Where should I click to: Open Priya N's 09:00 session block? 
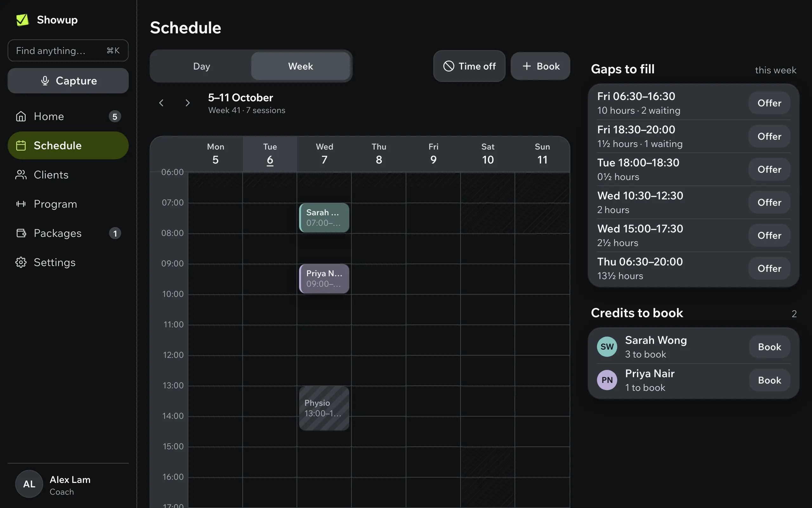click(324, 278)
